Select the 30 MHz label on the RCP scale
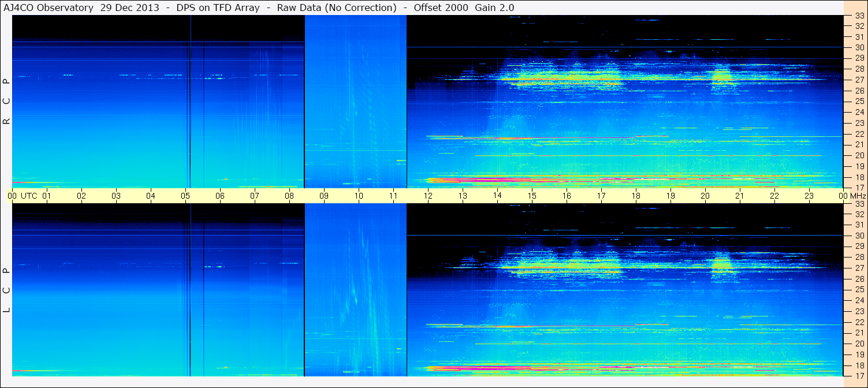 point(859,47)
